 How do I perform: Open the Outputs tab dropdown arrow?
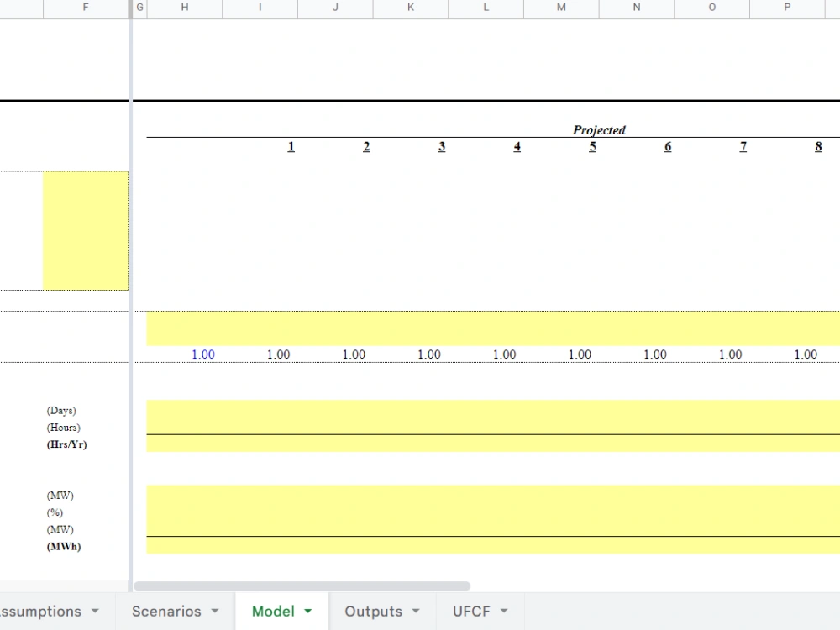pos(415,612)
